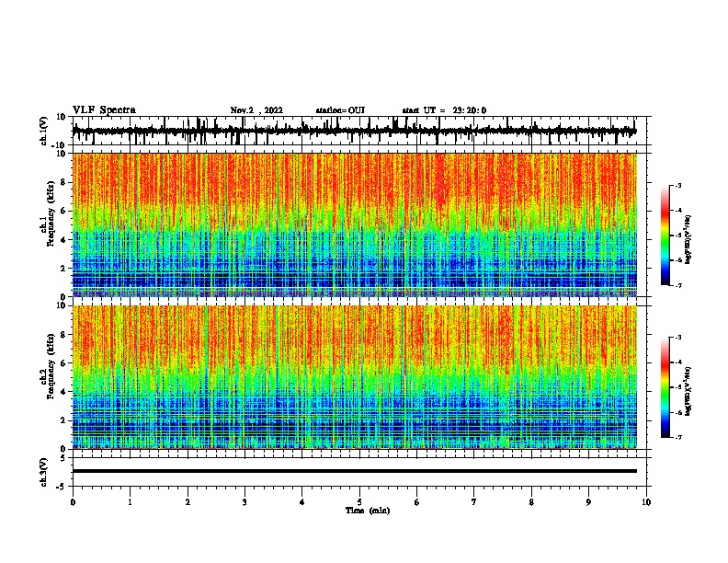Click the "6" kHz tick of ch.1 spectrogram
The width and height of the screenshot is (728, 563).
click(x=63, y=212)
